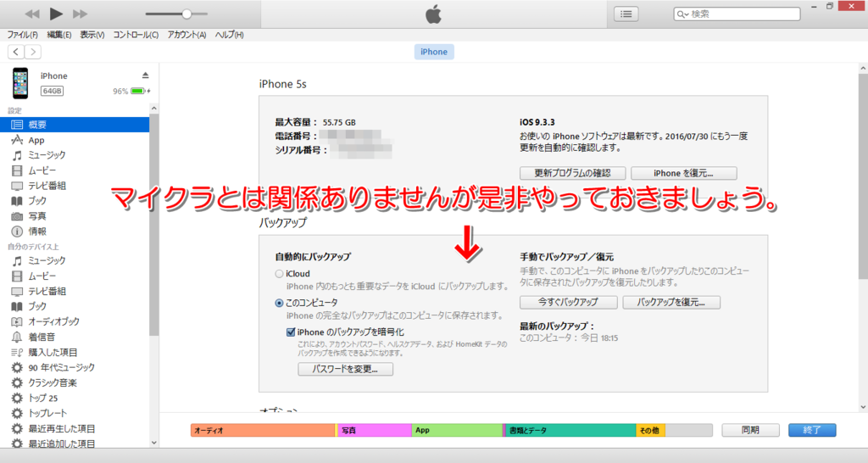This screenshot has width=868, height=463.
Task: Click 更新プログラムの確認 button
Action: pos(572,173)
